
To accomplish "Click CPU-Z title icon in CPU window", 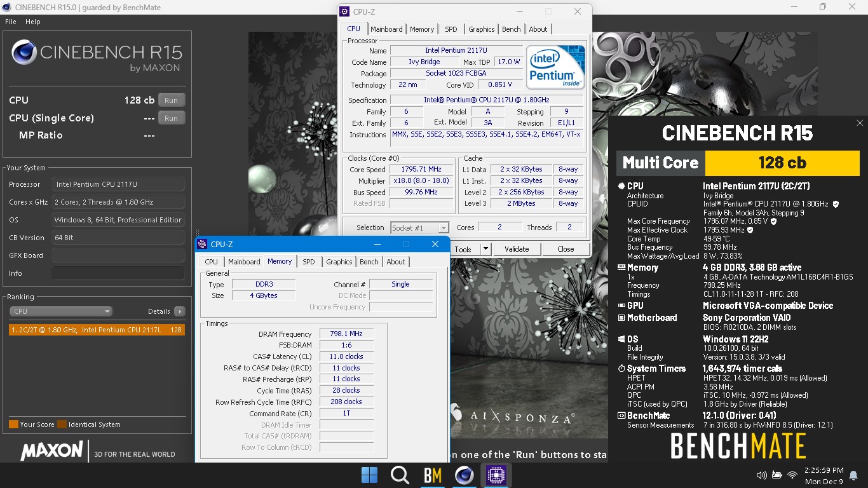I will pos(344,11).
